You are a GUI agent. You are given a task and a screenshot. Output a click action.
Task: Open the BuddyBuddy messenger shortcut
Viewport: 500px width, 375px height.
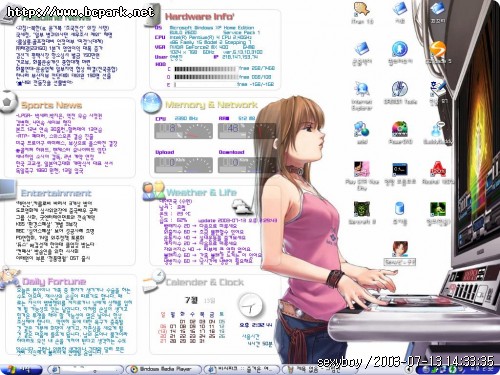[x=438, y=130]
